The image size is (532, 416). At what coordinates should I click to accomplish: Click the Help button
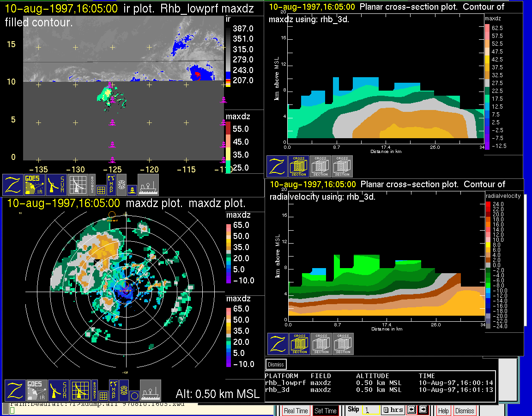443,410
